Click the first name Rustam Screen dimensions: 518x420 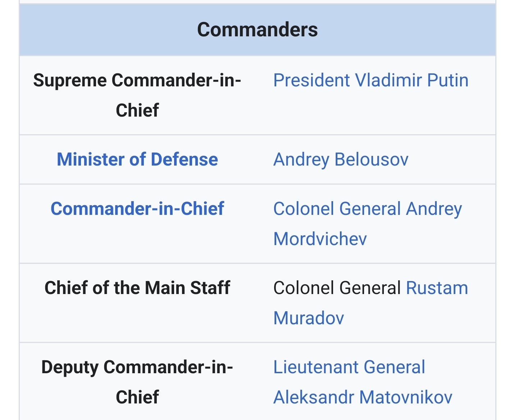(437, 288)
